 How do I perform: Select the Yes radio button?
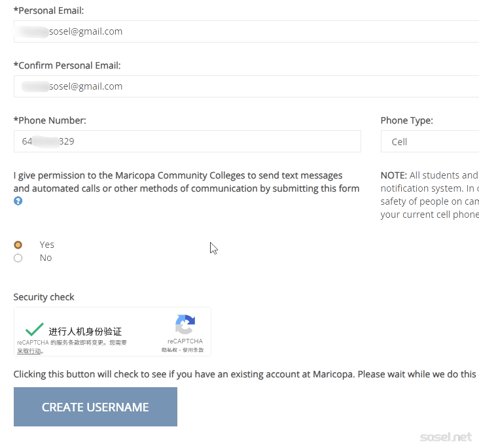coord(18,245)
